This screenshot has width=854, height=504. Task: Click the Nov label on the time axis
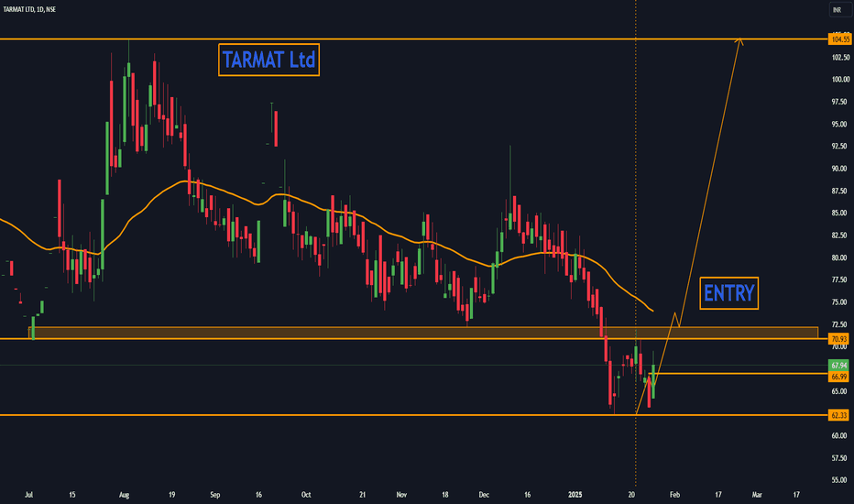401,495
